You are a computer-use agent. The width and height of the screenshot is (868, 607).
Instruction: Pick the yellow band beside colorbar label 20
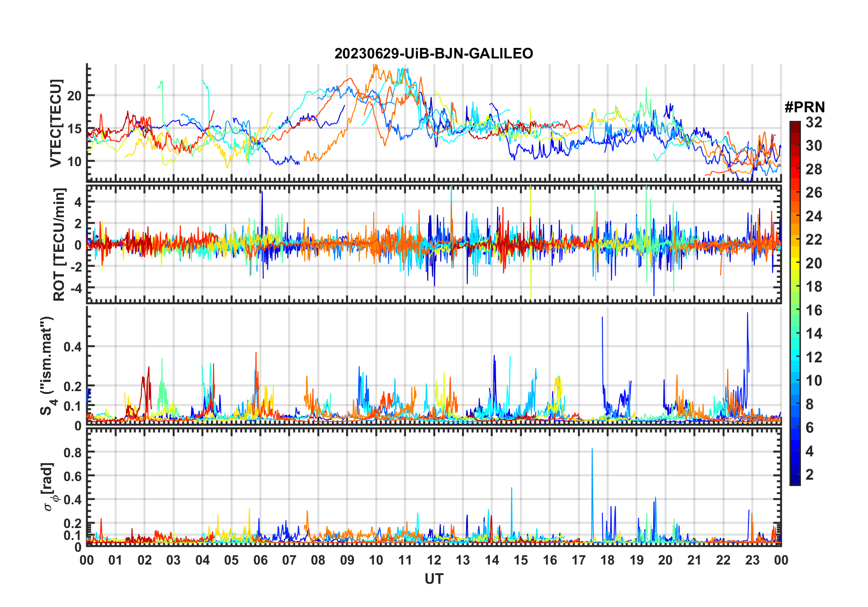point(795,263)
